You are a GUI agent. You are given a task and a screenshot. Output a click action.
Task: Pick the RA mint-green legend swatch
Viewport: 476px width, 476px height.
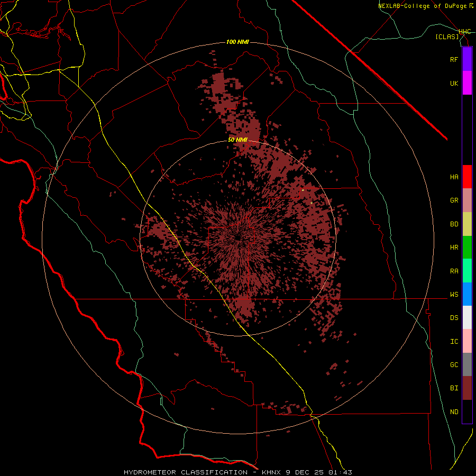[467, 271]
